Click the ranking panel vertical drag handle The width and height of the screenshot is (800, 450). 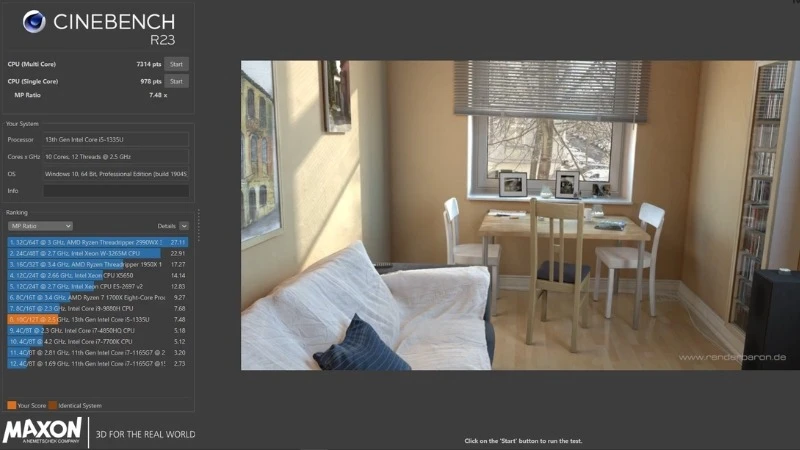[x=198, y=226]
